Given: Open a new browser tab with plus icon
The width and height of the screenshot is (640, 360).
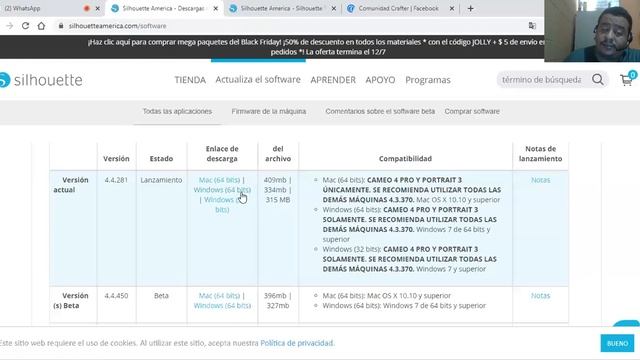Looking at the screenshot, I should tap(471, 8).
